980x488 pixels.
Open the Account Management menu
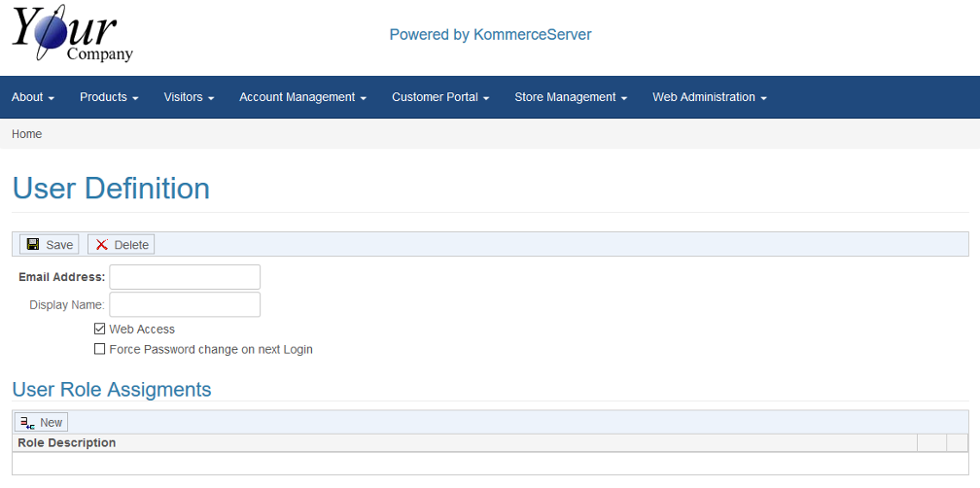pos(303,97)
